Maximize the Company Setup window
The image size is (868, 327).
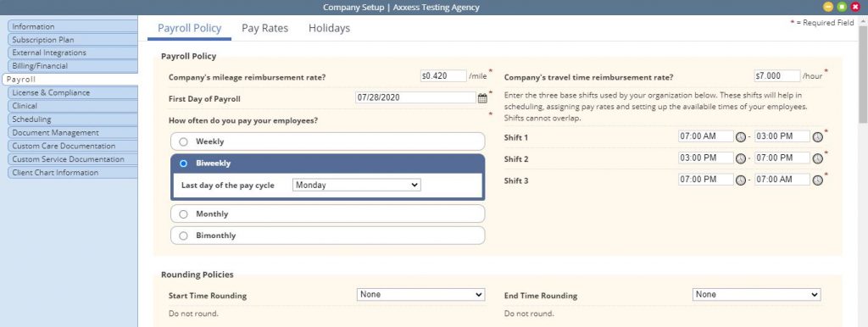(x=842, y=7)
